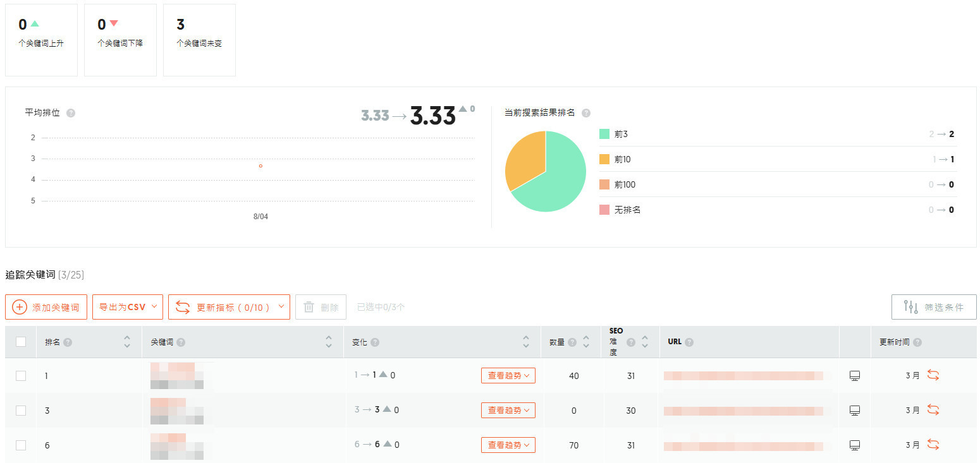Click the desktop device icon in rank 1 row

[x=855, y=376]
